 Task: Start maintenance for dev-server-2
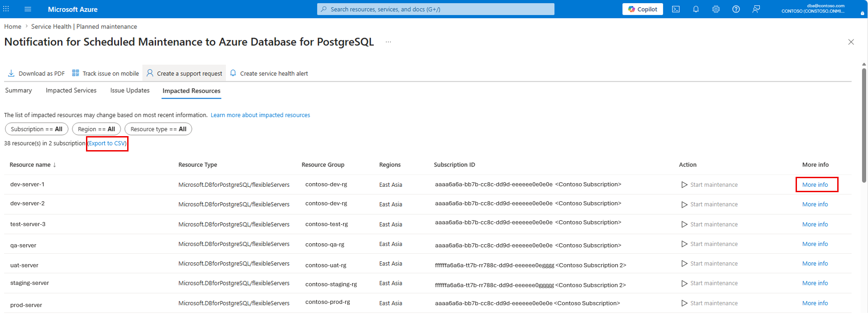[709, 204]
